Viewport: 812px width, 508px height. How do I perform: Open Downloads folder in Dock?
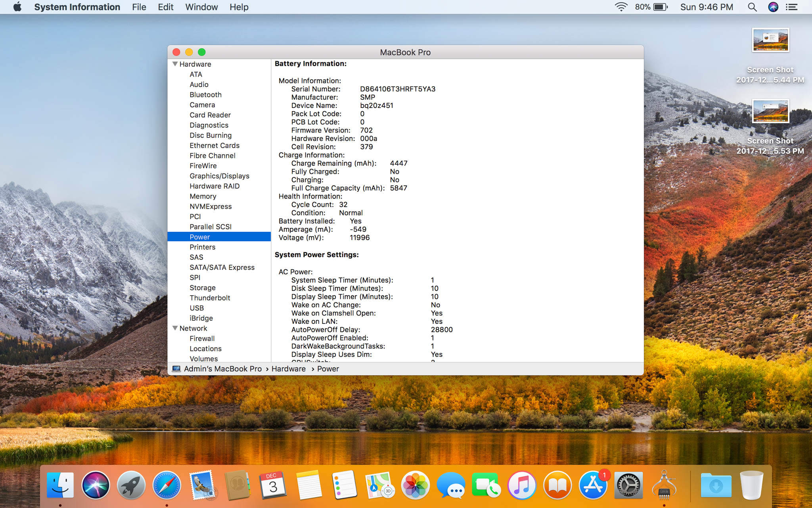click(716, 485)
